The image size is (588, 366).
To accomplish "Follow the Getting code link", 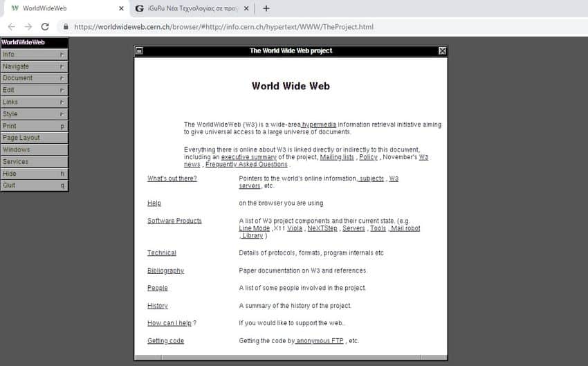I will pos(166,341).
